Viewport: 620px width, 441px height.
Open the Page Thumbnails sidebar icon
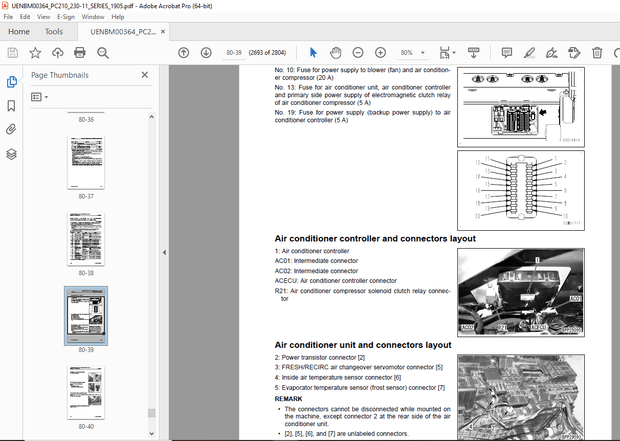click(11, 81)
